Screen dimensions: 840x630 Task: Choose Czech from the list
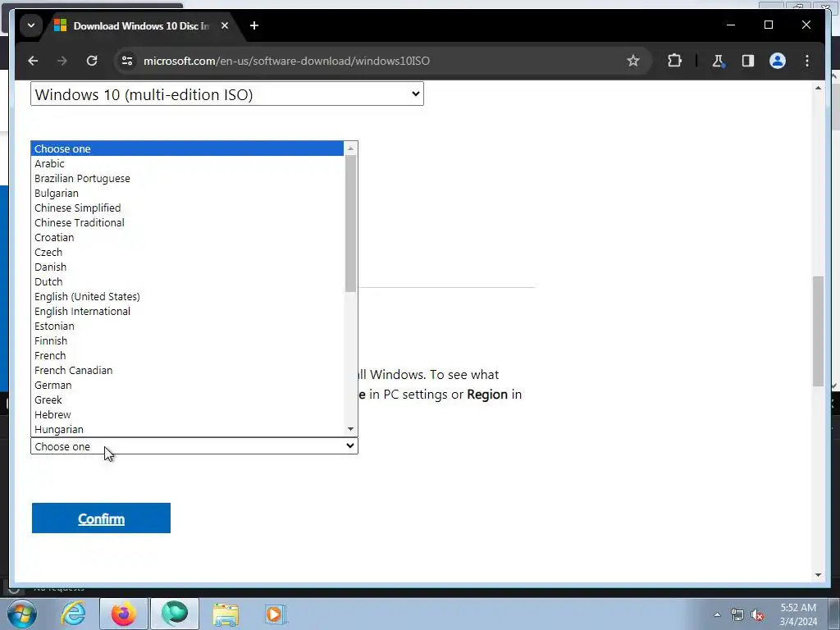tap(187, 252)
